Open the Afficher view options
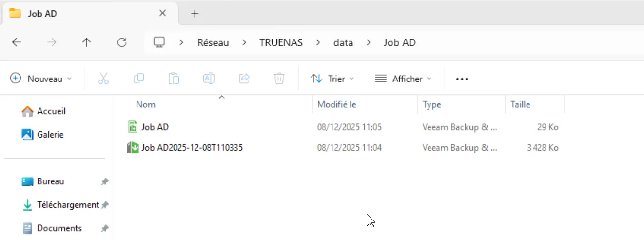Viewport: 644px width, 240px height. 403,79
